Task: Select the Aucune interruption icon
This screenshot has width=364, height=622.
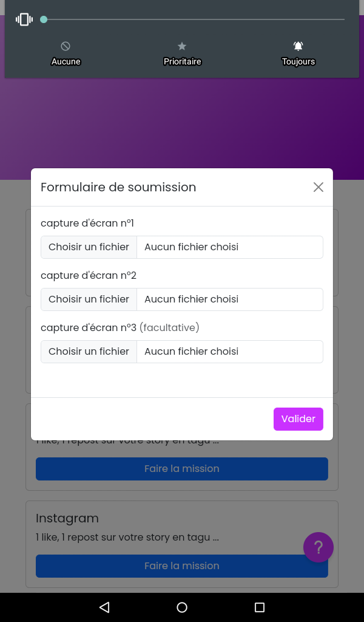Action: [x=66, y=46]
